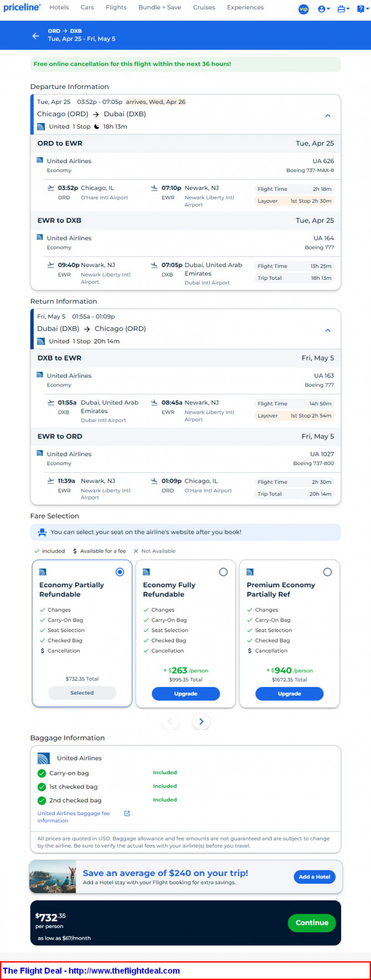Click flight number UA 1027
371x980 pixels.
[322, 454]
